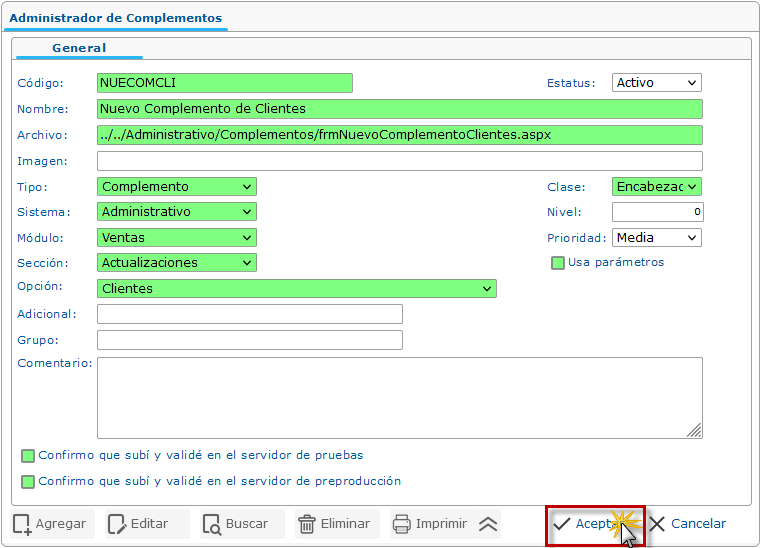Click the Buscar button label
This screenshot has width=761, height=548.
[247, 524]
